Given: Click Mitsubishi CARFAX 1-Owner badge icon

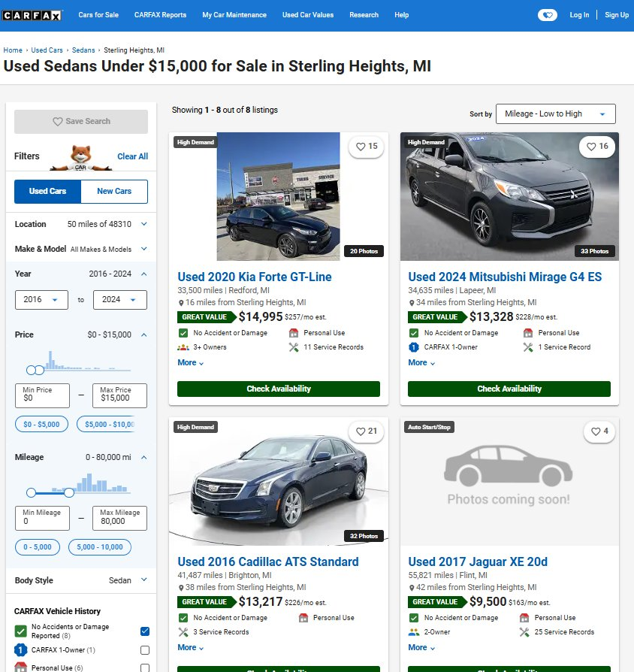Looking at the screenshot, I should pyautogui.click(x=414, y=347).
